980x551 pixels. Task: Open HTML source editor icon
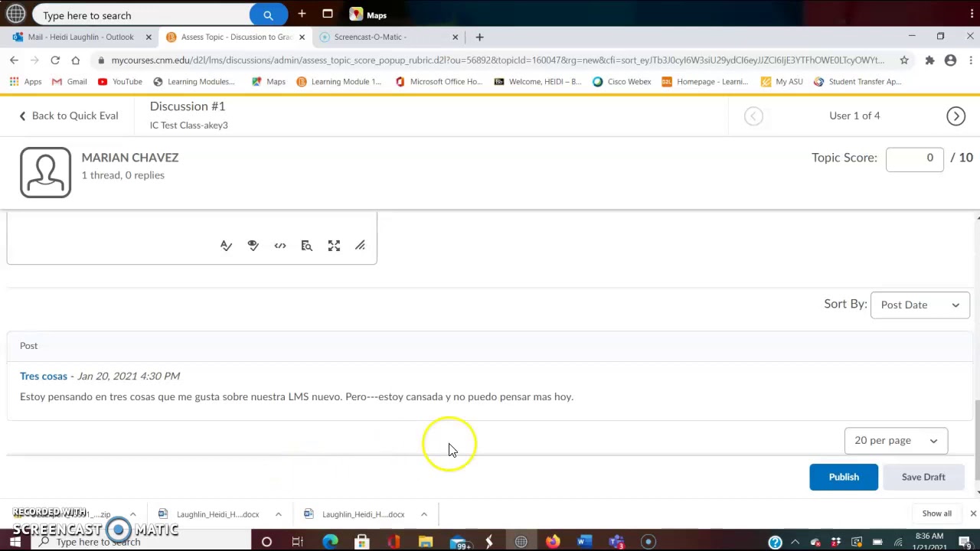280,246
